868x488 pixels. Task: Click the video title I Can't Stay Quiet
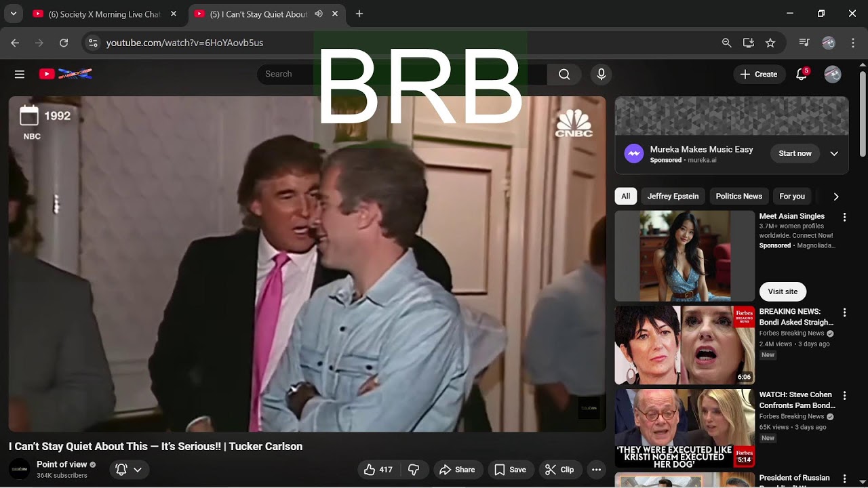[x=156, y=446]
